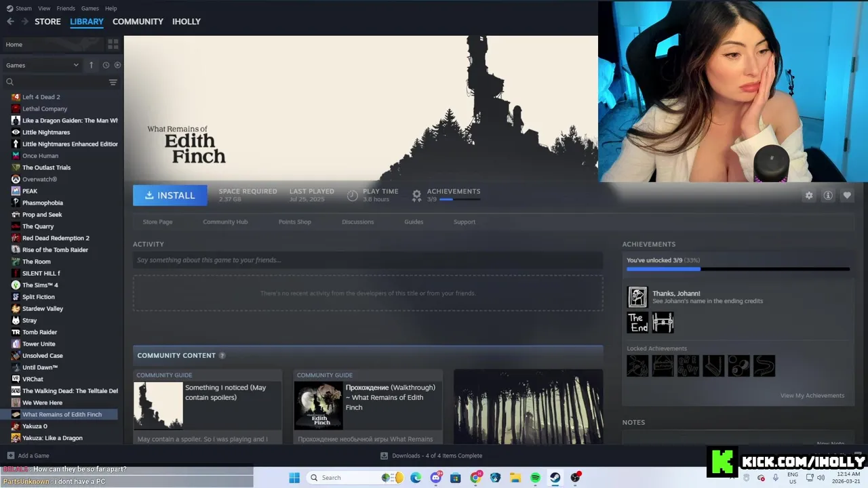Select PEAK in the library list

point(30,191)
